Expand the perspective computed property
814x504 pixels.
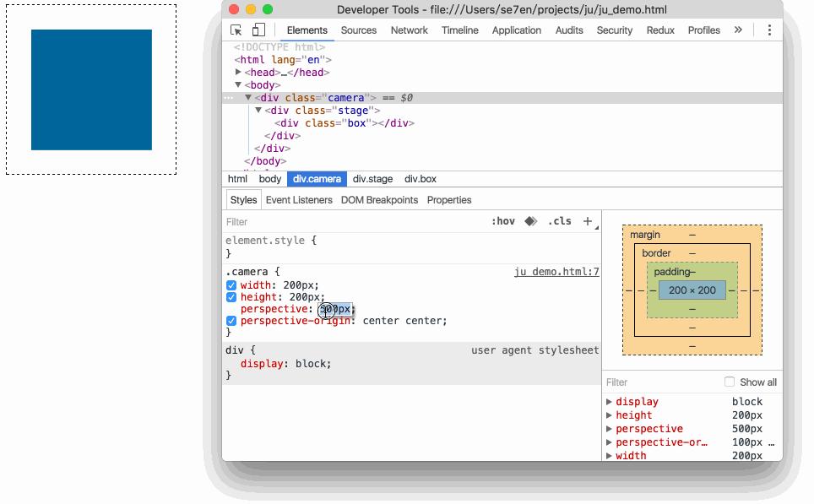610,428
